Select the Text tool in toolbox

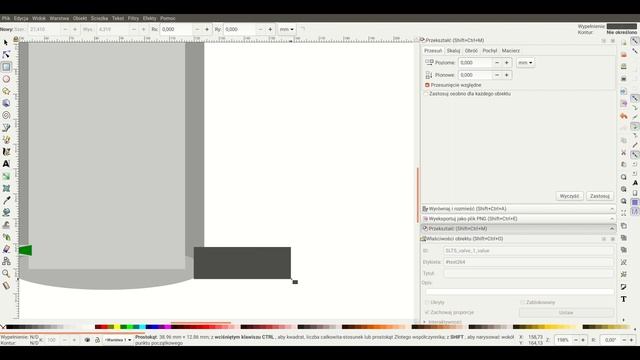6,164
